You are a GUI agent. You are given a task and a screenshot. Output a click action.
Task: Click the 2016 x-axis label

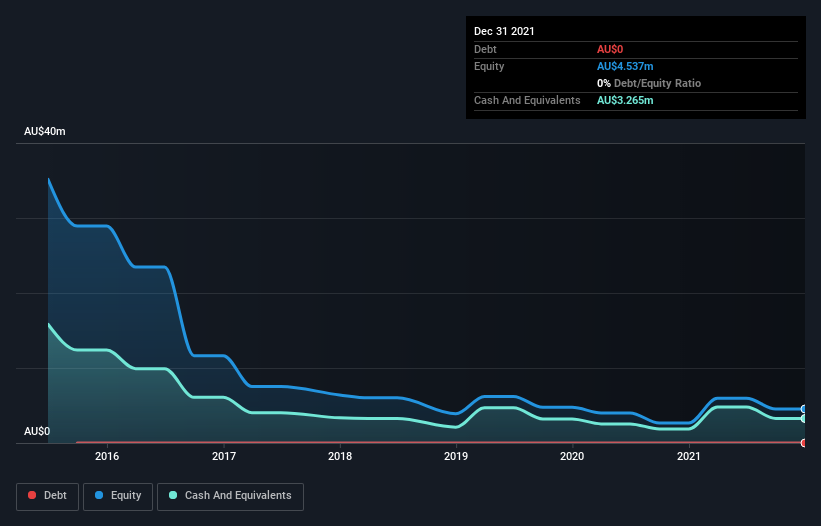click(107, 456)
